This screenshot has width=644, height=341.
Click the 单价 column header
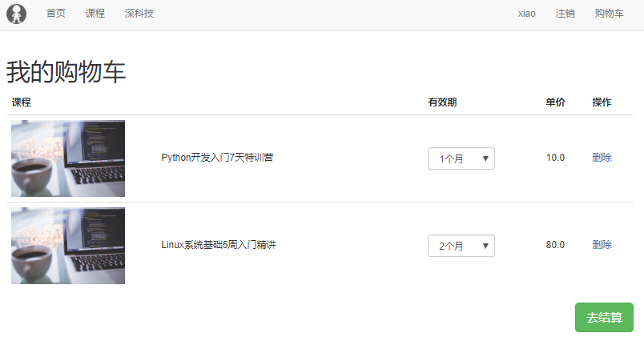(555, 102)
